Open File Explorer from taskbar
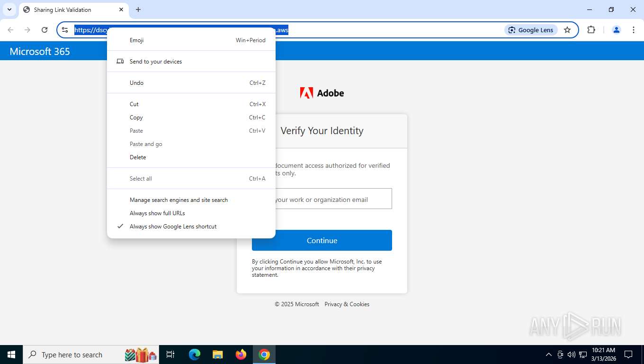 click(218, 355)
